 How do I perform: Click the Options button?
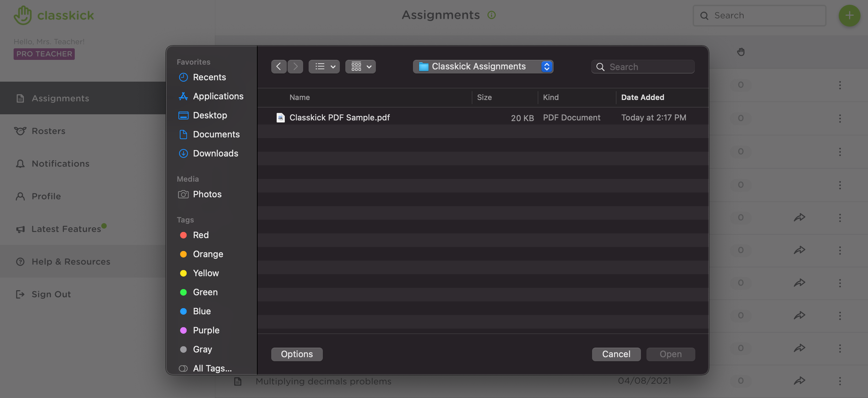tap(296, 354)
